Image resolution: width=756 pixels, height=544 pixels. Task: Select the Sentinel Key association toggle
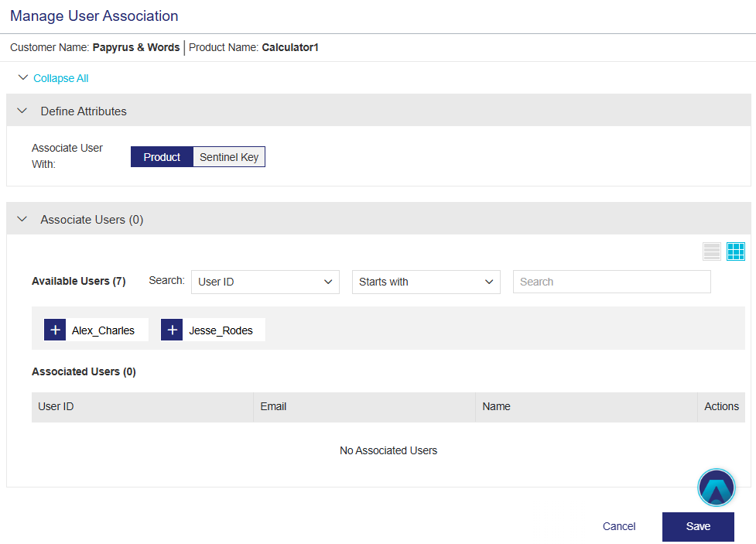point(229,157)
